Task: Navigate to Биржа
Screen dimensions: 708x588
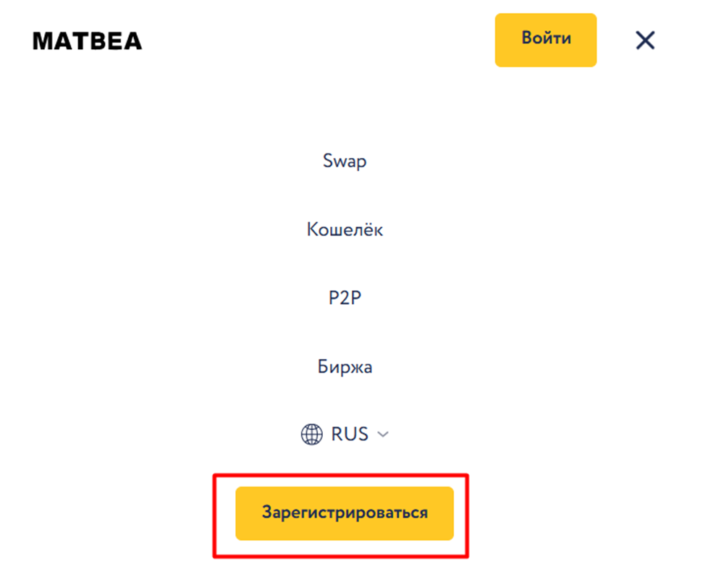Action: 345,366
